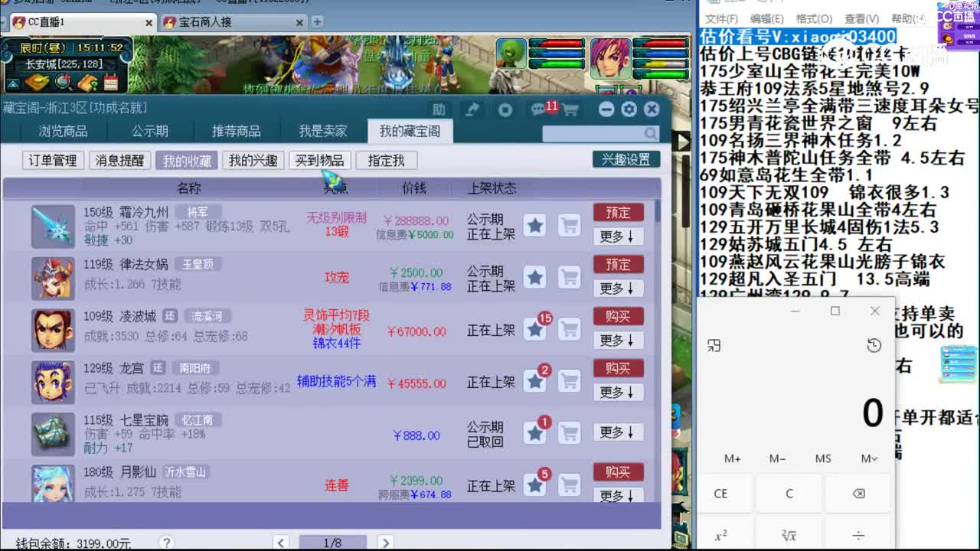Screen dimensions: 980x551
Task: Click the 助 help icon in title bar
Action: point(439,109)
